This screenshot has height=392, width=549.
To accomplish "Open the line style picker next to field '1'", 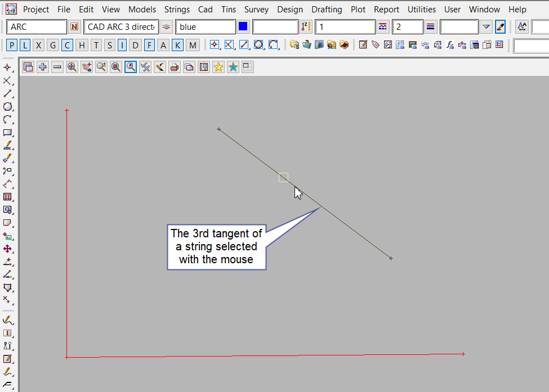I will [383, 27].
